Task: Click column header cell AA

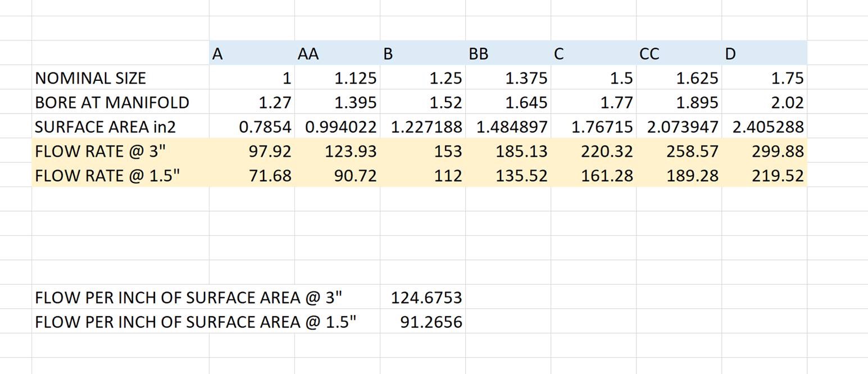Action: (x=337, y=54)
